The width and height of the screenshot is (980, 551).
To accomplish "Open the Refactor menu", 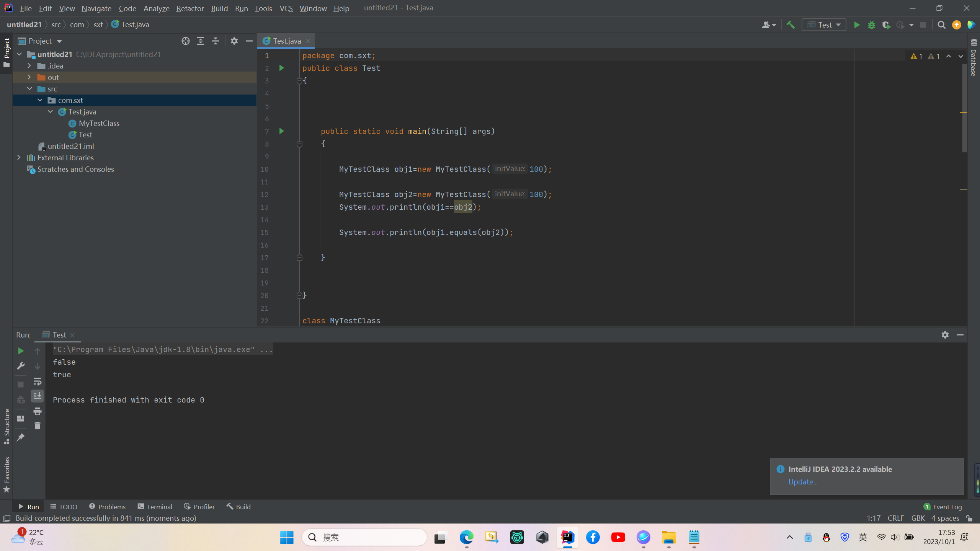I will point(190,8).
